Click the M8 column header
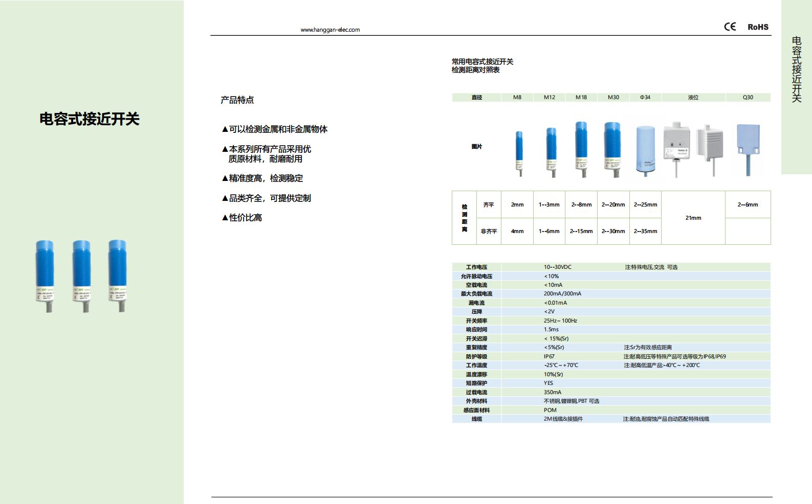Viewport: 812px width, 504px height. click(x=517, y=97)
